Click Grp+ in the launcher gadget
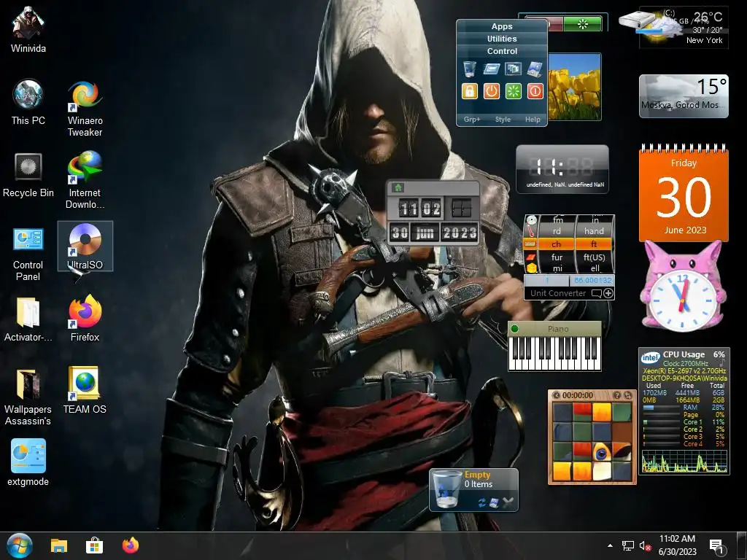The image size is (747, 560). point(472,120)
